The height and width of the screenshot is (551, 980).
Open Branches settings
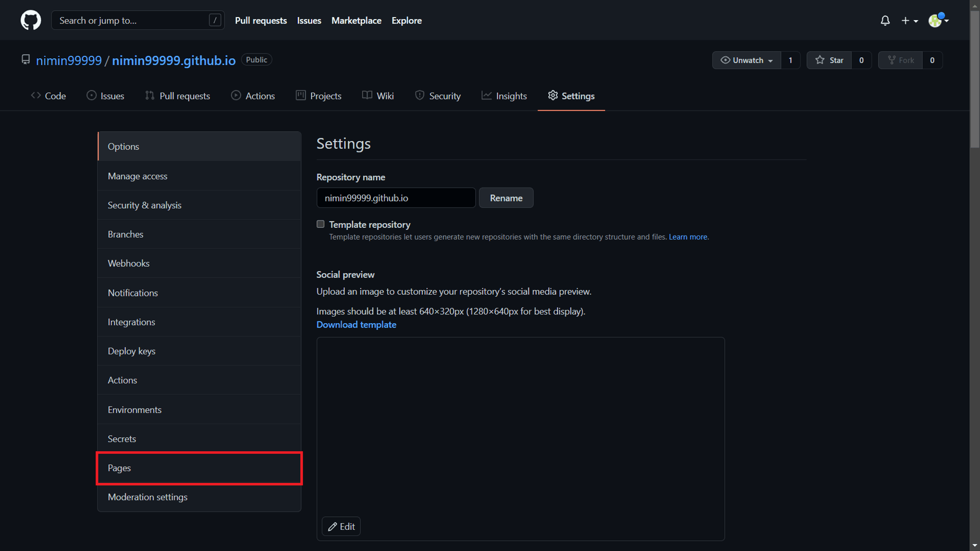[199, 234]
